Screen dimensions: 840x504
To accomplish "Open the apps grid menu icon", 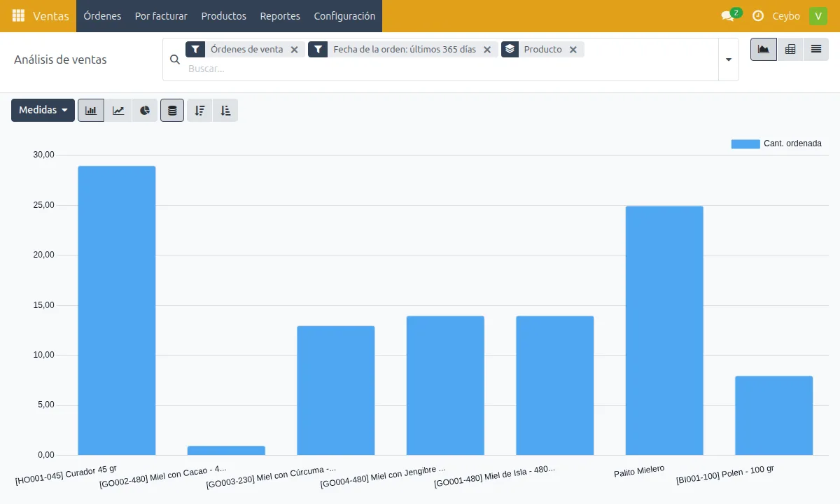I will [18, 15].
